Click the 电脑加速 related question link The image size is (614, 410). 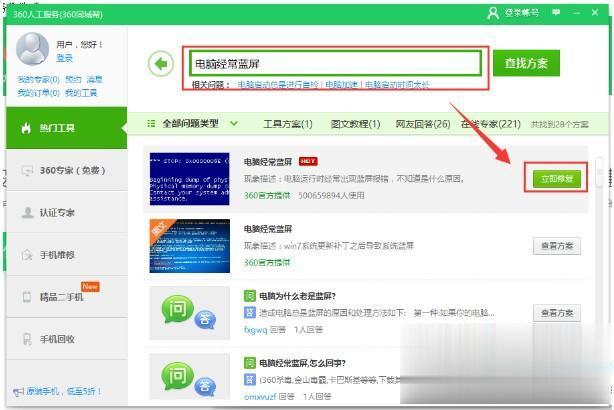[x=343, y=86]
